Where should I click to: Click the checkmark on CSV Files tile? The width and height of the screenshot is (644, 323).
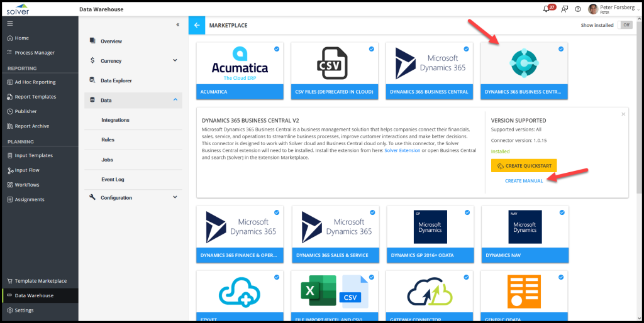[x=371, y=48]
